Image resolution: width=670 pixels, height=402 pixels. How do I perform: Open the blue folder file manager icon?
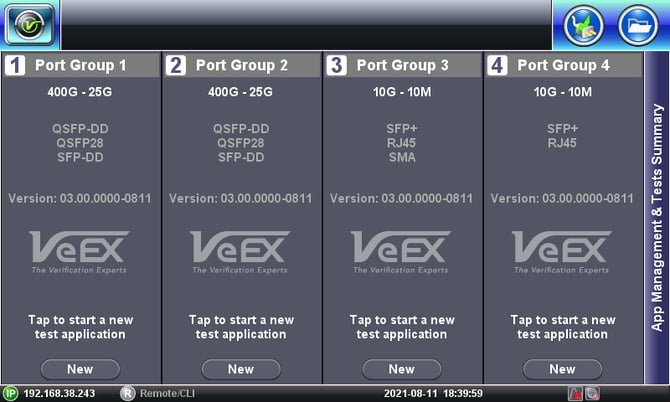[x=638, y=25]
